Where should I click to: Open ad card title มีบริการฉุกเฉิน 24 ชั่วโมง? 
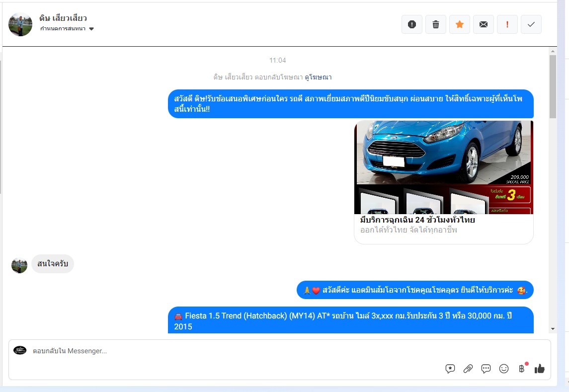(417, 220)
